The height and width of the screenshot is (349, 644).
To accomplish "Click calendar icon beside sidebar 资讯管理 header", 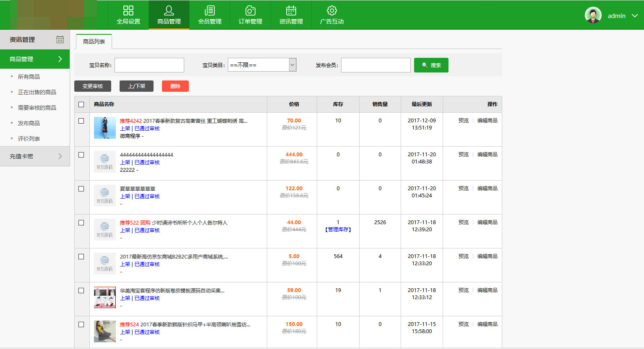I will coord(60,39).
